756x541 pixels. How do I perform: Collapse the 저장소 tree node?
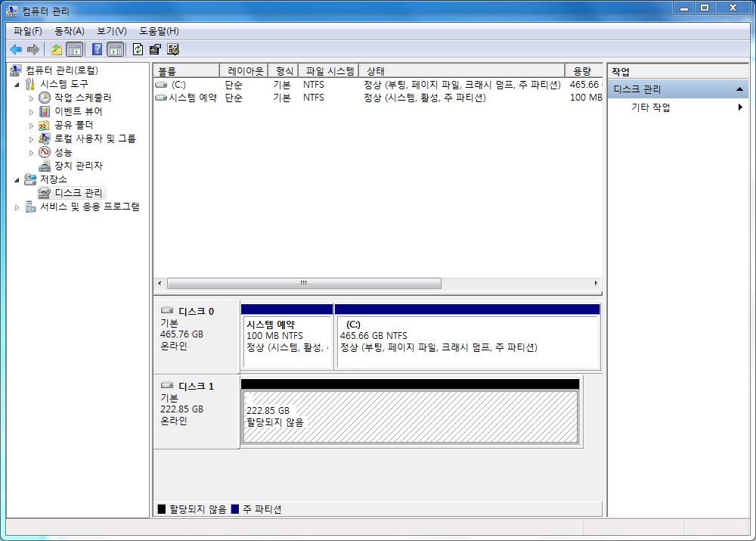click(17, 180)
